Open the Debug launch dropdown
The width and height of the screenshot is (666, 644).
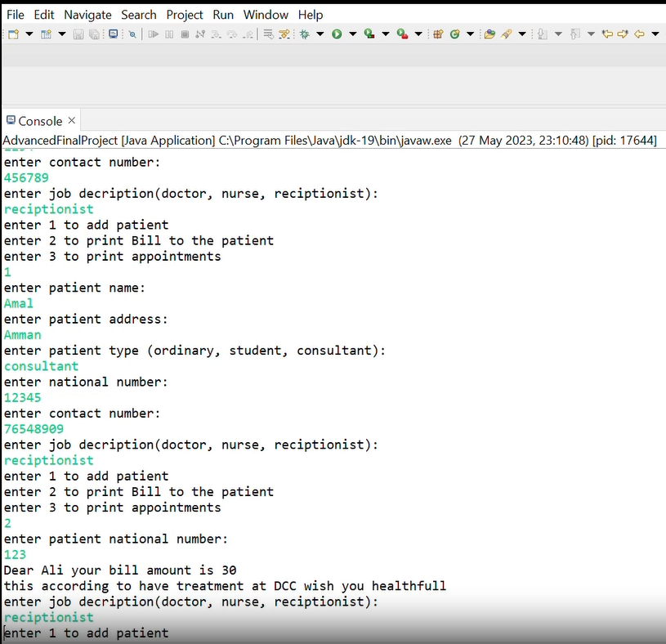pyautogui.click(x=320, y=33)
